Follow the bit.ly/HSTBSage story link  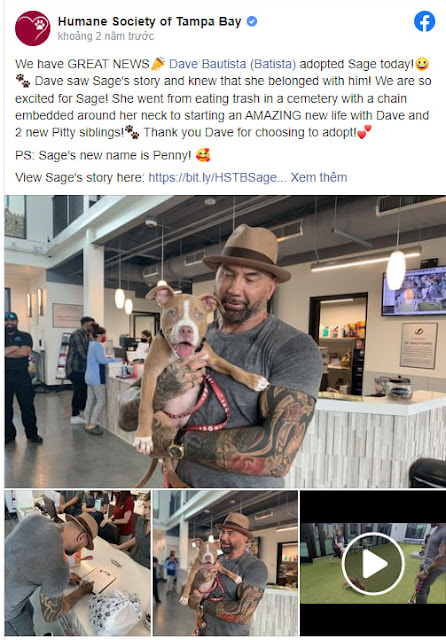point(217,178)
